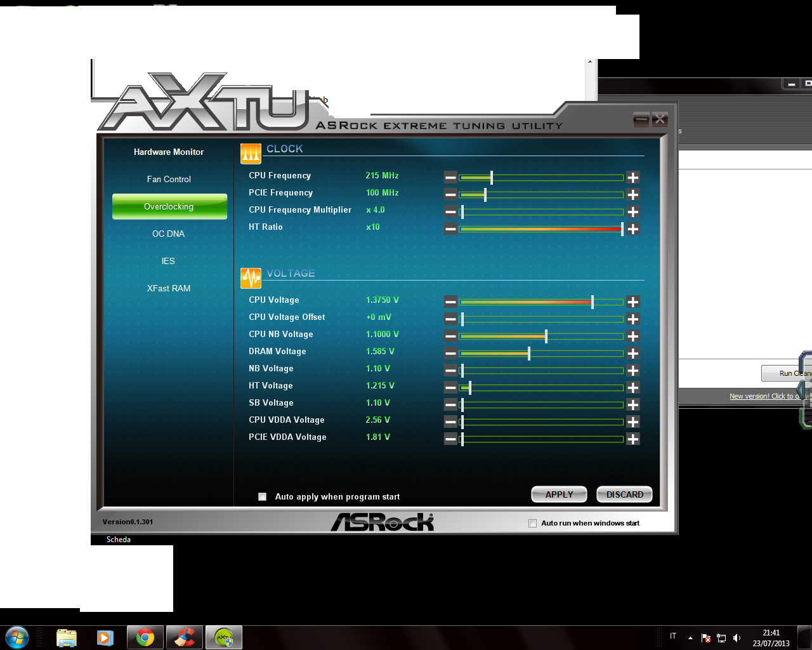Open File Explorer from the taskbar
The width and height of the screenshot is (812, 650).
tap(67, 637)
